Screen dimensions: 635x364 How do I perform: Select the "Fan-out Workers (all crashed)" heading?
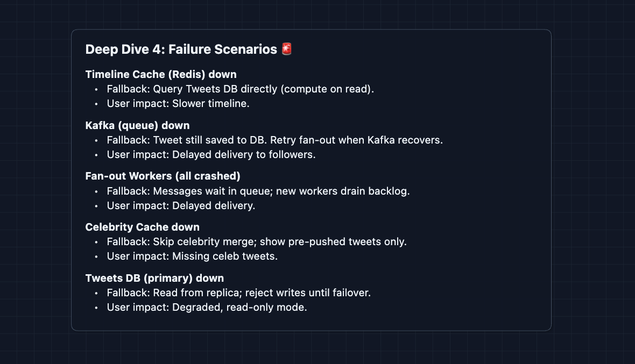click(x=163, y=176)
